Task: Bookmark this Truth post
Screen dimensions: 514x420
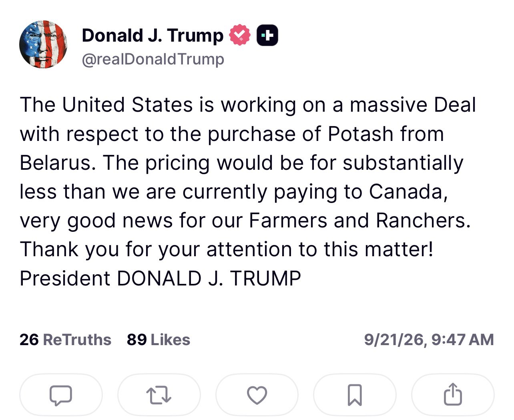Action: [355, 395]
